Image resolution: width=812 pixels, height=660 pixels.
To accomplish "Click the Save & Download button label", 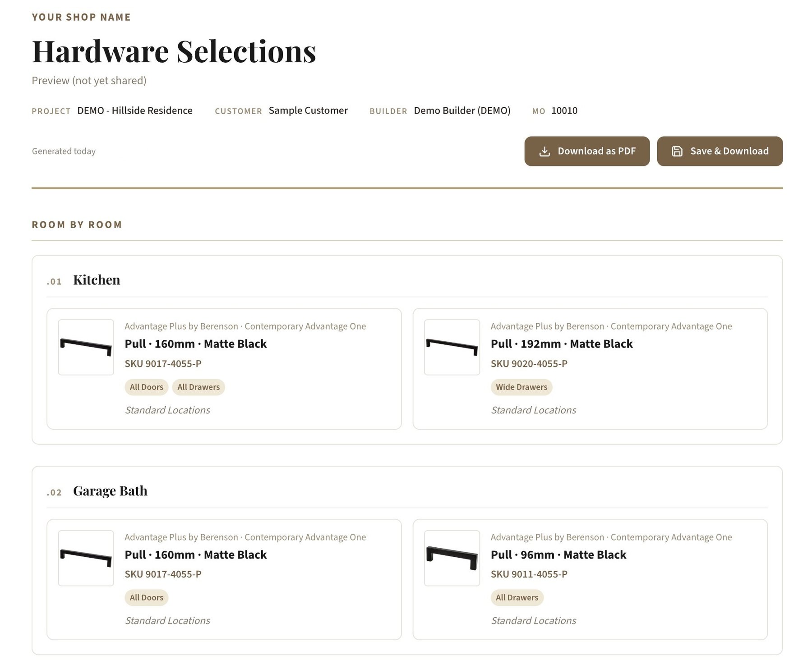I will click(729, 151).
